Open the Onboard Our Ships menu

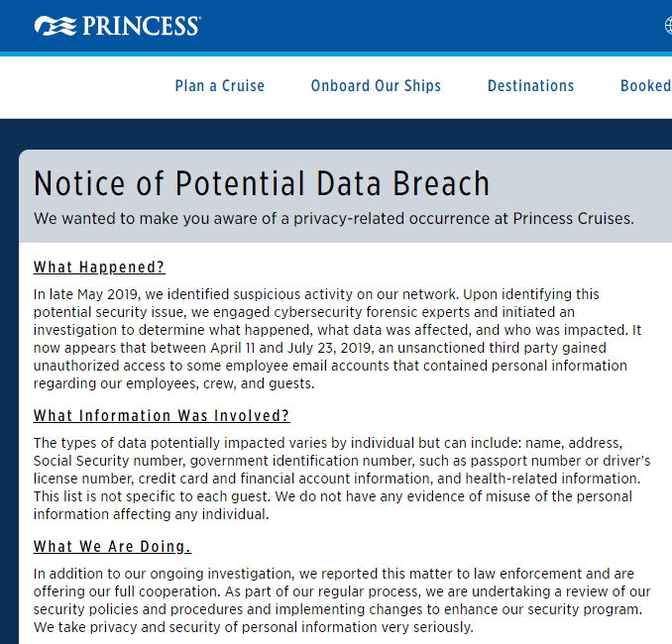pos(376,85)
